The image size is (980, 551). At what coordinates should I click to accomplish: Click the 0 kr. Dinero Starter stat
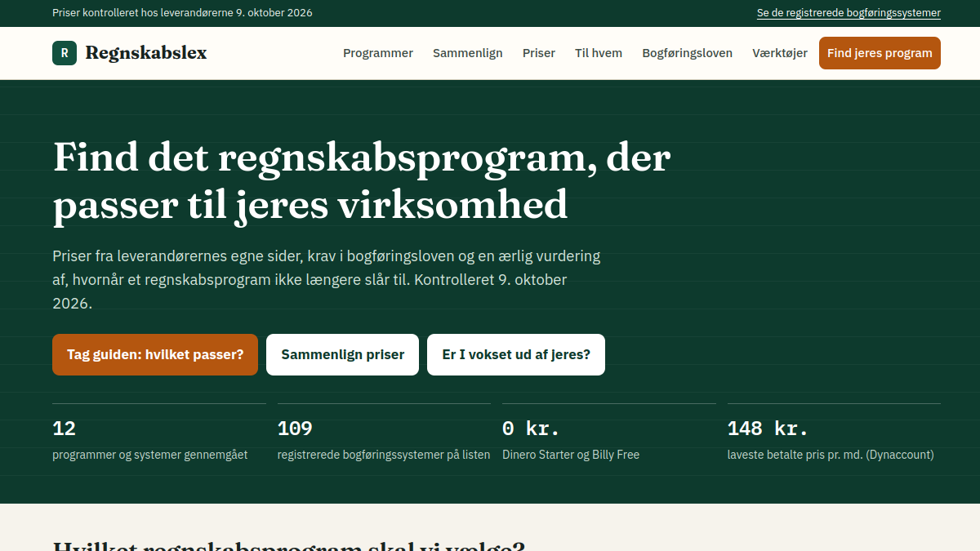[609, 434]
